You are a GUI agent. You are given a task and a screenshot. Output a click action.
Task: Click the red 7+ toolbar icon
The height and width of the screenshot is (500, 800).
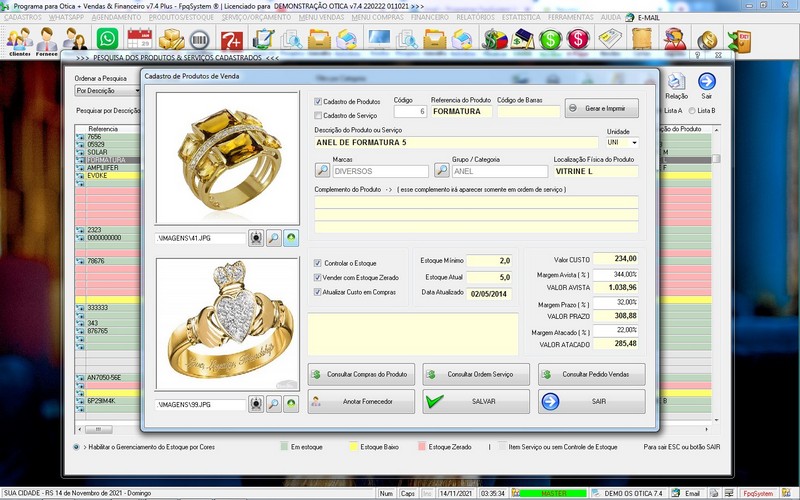tap(232, 40)
